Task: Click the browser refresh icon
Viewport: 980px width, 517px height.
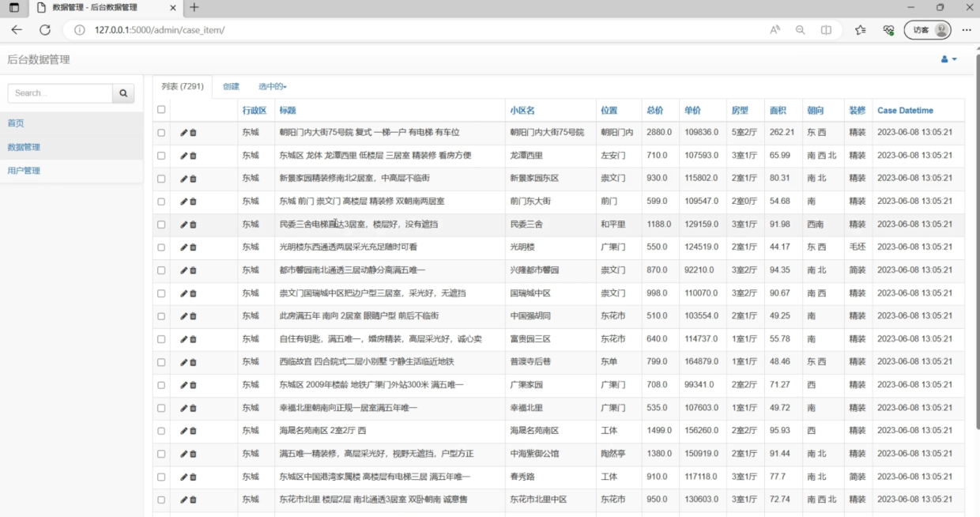Action: (45, 29)
